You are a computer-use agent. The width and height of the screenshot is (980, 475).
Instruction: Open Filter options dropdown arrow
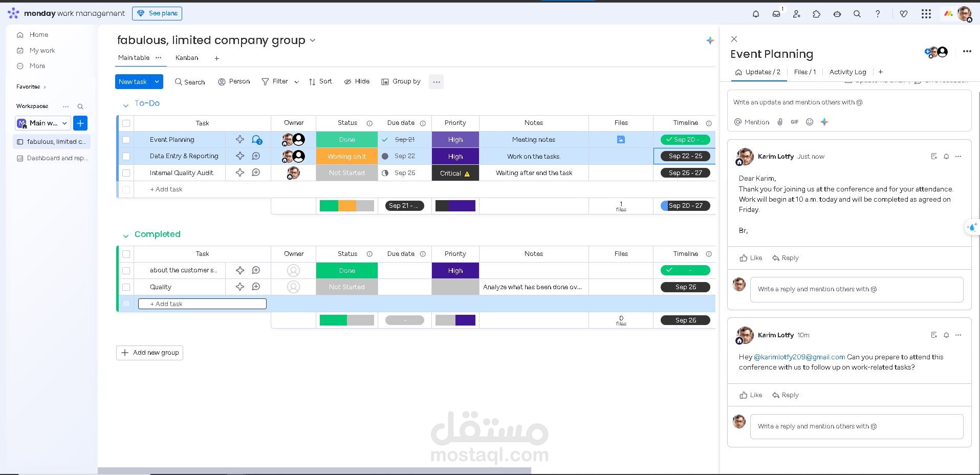pos(296,82)
